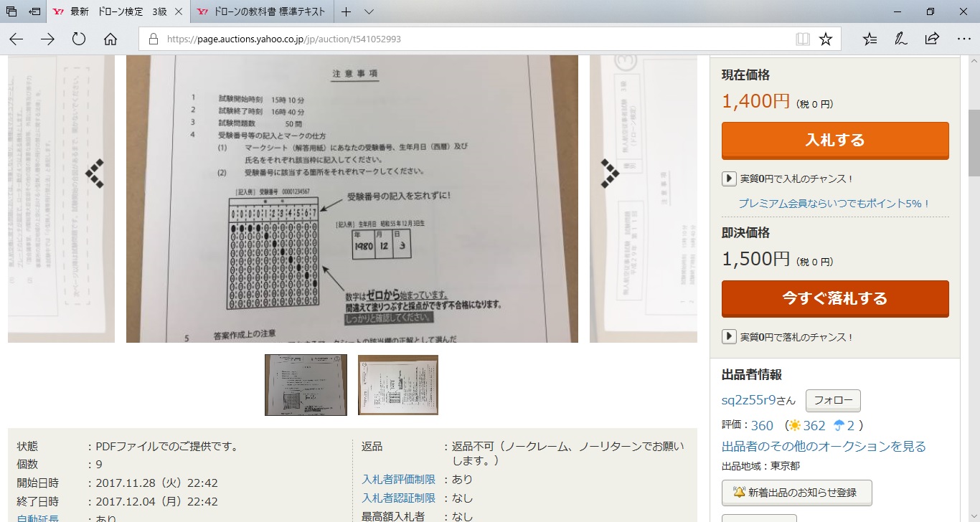
Task: Open a new tab with plus button
Action: [346, 12]
